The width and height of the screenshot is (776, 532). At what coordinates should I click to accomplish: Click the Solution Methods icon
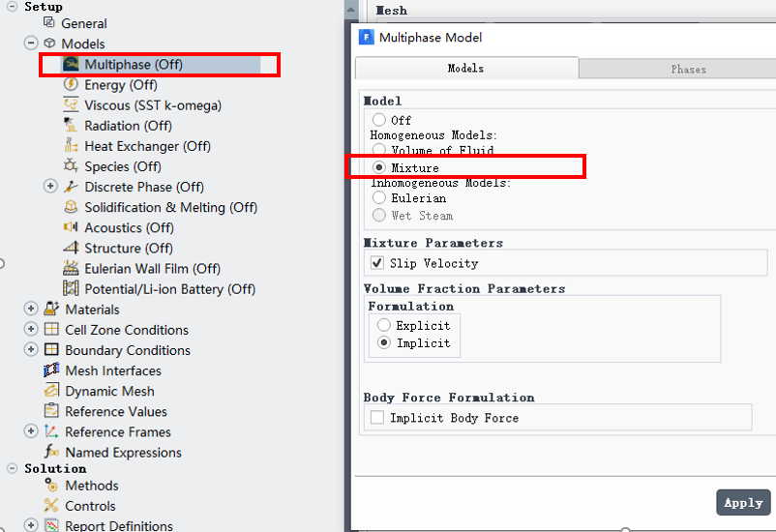[x=51, y=485]
